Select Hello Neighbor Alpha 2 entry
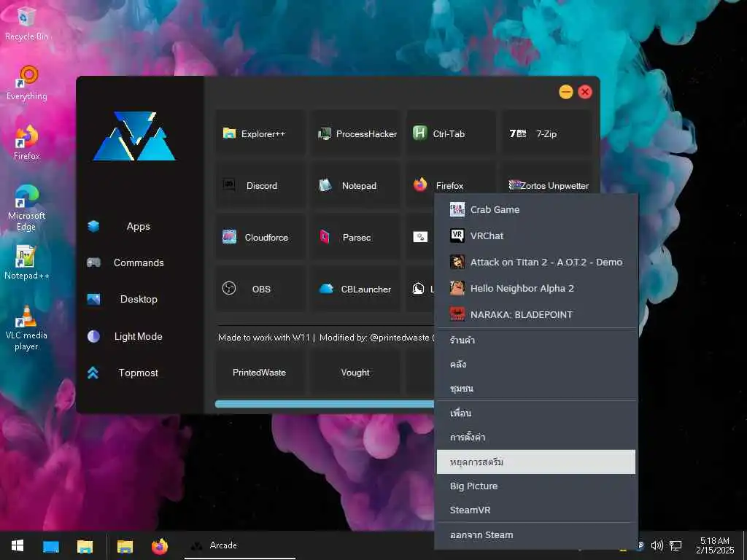 click(536, 288)
